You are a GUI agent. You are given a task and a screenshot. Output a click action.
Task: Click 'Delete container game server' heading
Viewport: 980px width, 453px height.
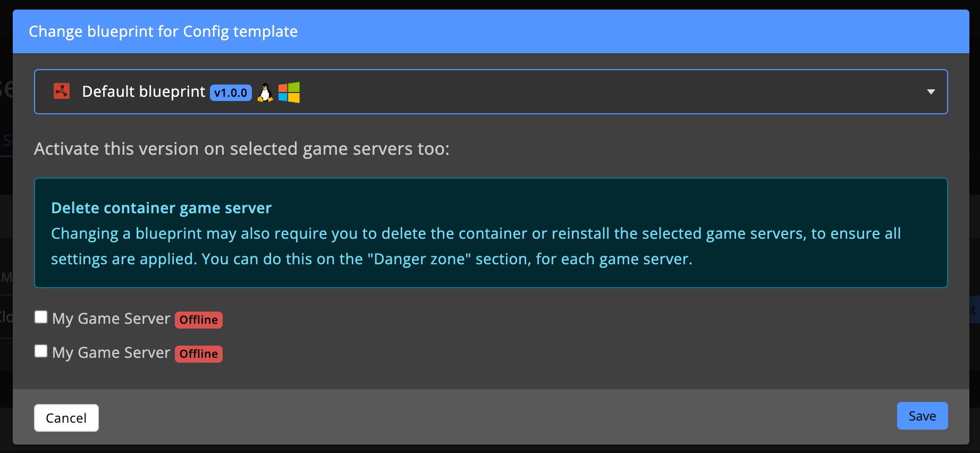pos(161,208)
